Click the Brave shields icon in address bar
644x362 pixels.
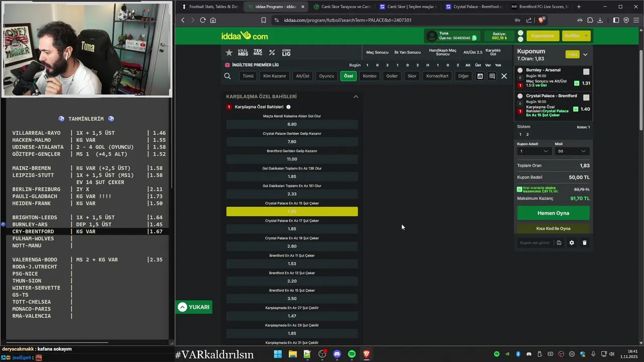pyautogui.click(x=541, y=20)
